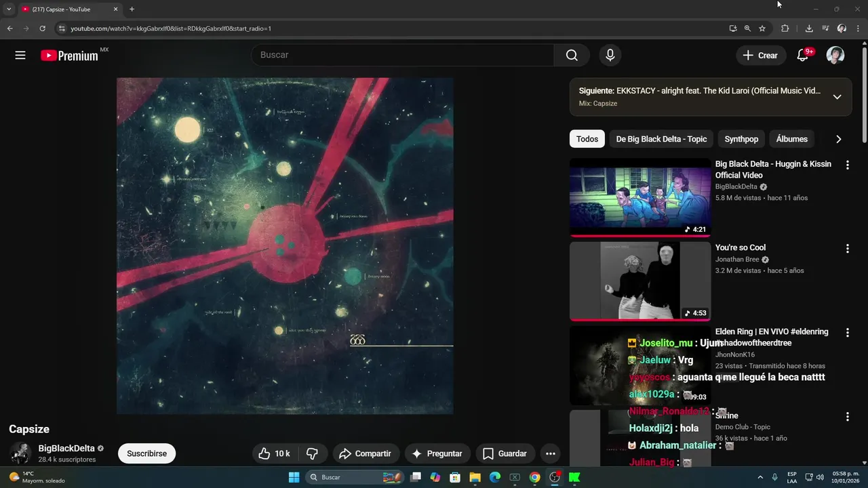Open more actions ellipsis under video
Viewport: 868px width, 488px height.
[551, 453]
